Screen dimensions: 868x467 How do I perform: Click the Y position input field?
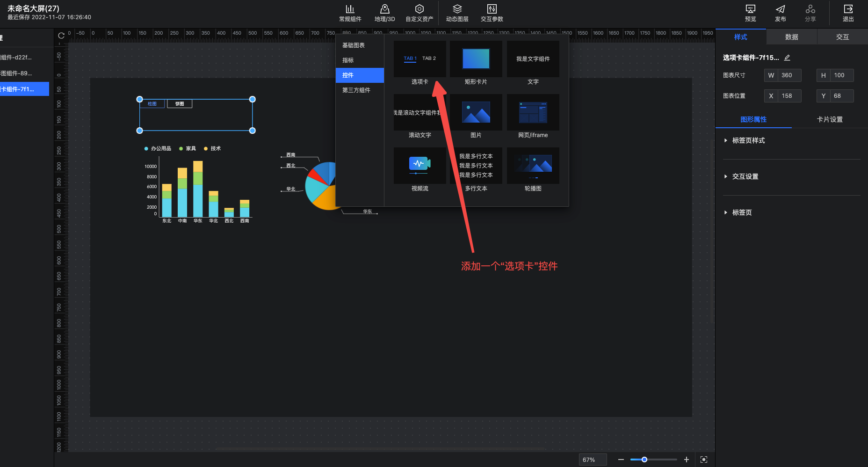pyautogui.click(x=842, y=96)
